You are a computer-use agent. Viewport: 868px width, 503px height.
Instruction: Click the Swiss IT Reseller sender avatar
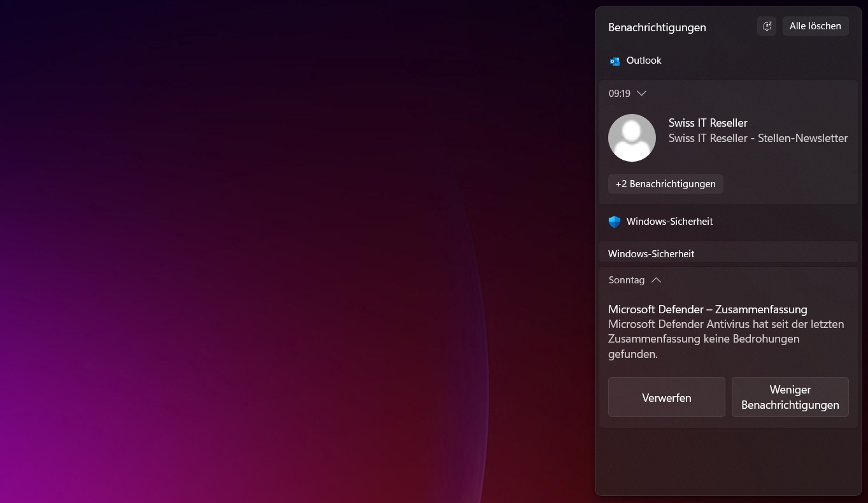point(632,138)
